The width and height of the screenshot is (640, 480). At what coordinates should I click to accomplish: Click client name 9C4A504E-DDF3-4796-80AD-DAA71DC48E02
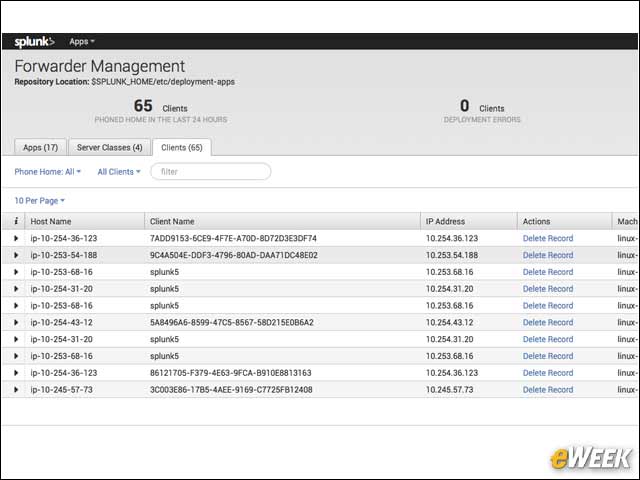click(233, 255)
